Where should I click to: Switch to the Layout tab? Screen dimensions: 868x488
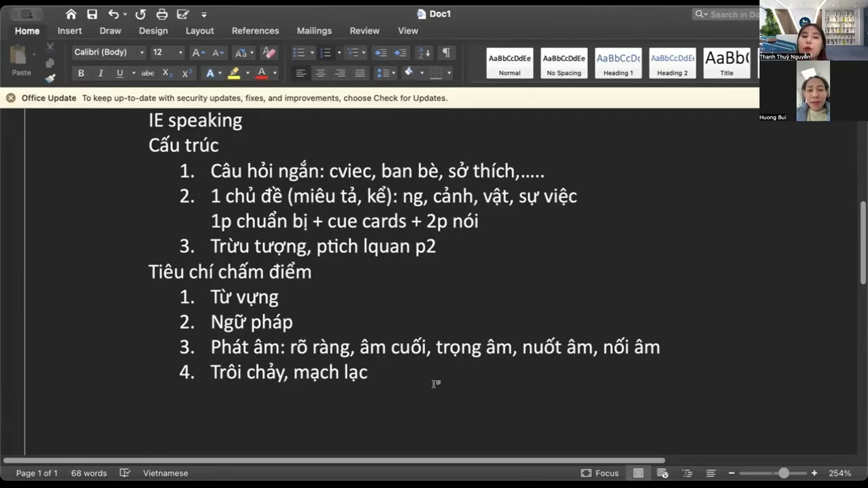point(199,30)
